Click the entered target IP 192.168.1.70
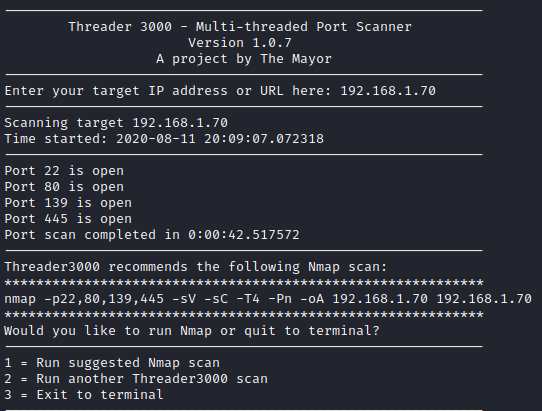The height and width of the screenshot is (411, 542). (x=388, y=91)
